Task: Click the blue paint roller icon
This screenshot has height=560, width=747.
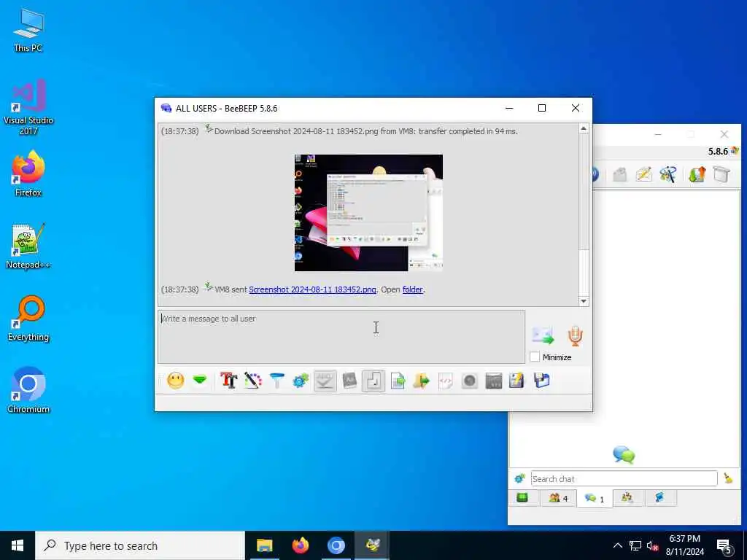Action: point(276,381)
